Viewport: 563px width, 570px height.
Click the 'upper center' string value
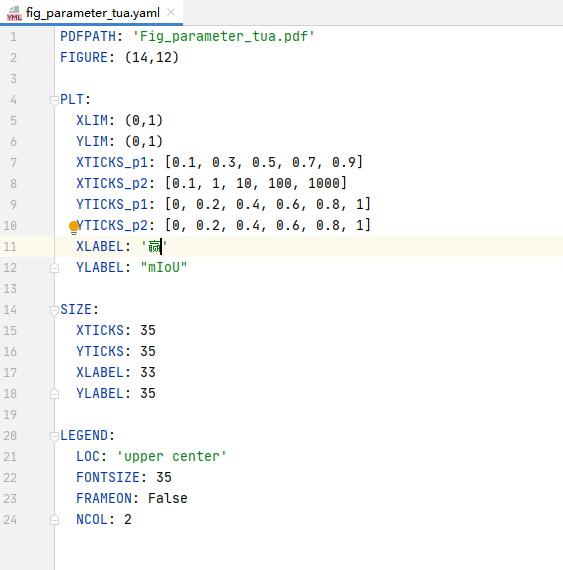click(x=172, y=457)
